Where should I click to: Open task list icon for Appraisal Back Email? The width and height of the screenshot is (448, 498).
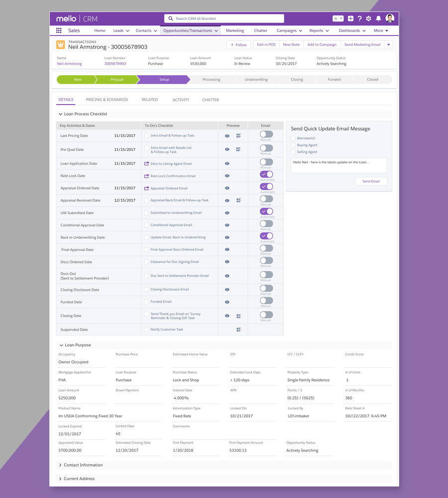(x=238, y=200)
